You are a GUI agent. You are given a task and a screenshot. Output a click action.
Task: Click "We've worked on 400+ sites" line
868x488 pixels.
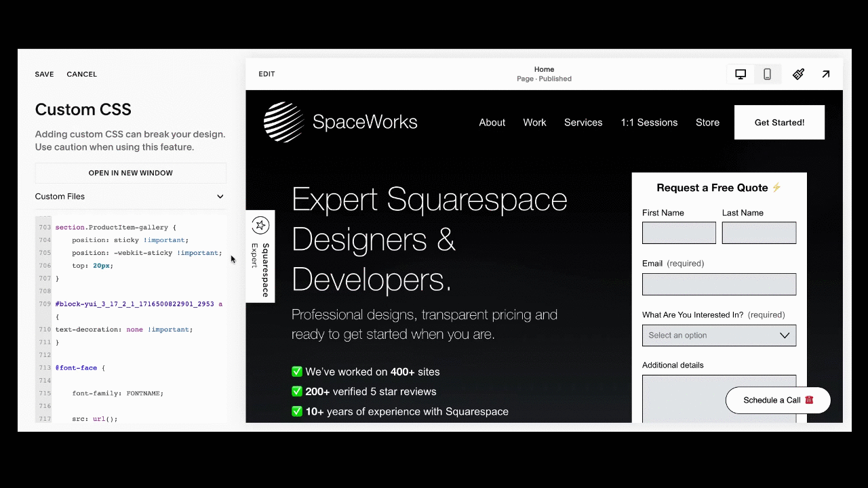click(x=366, y=371)
